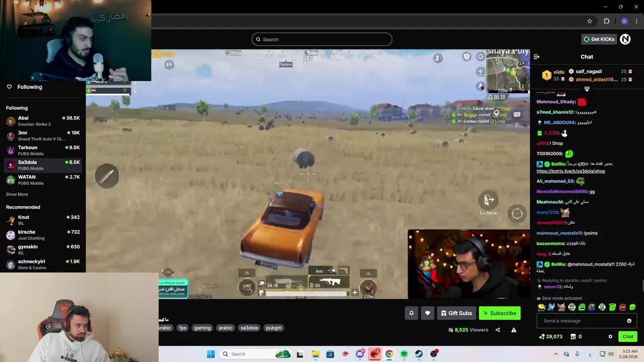
Task: View the 29,073 channel points balance
Action: click(550, 336)
